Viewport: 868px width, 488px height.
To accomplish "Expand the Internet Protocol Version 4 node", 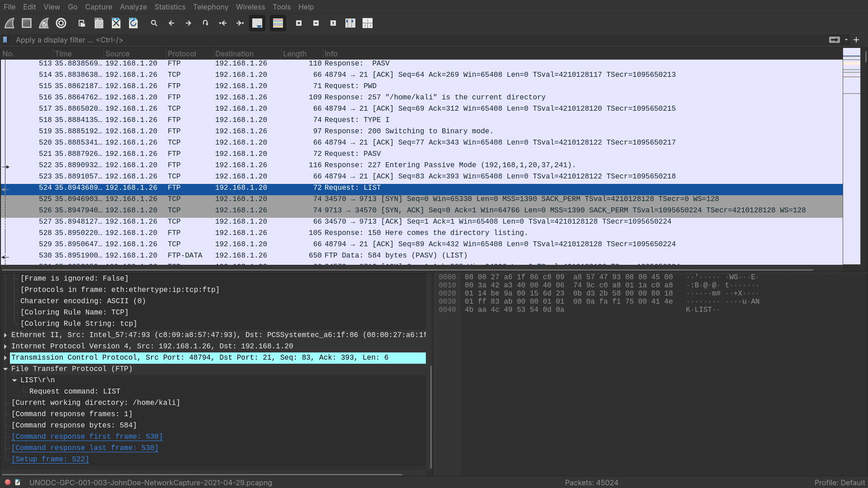I will [x=5, y=346].
